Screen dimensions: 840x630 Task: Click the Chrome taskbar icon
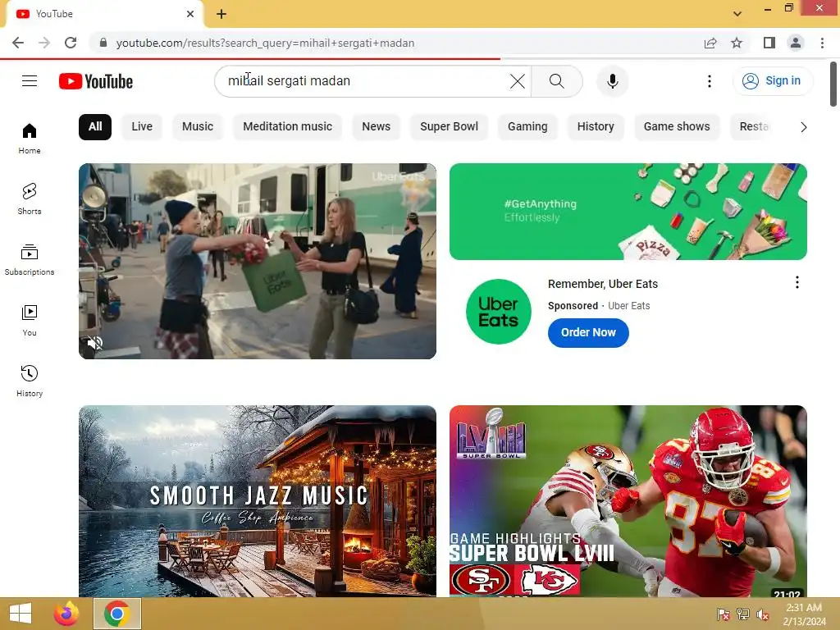click(x=116, y=614)
